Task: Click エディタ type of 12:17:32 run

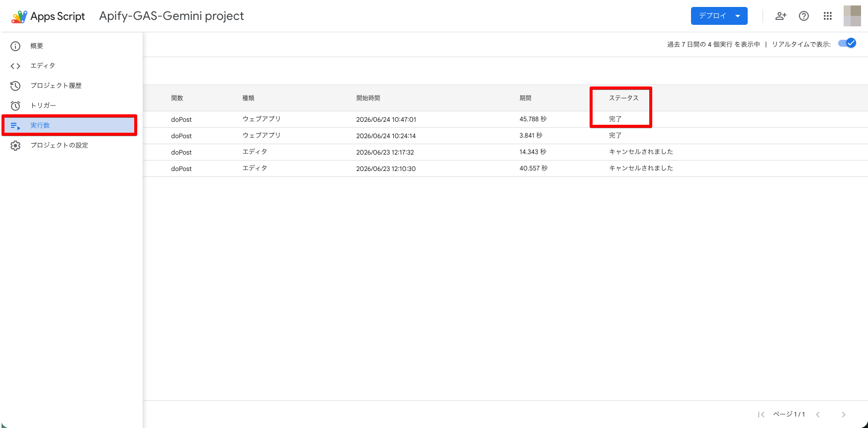Action: (x=255, y=152)
